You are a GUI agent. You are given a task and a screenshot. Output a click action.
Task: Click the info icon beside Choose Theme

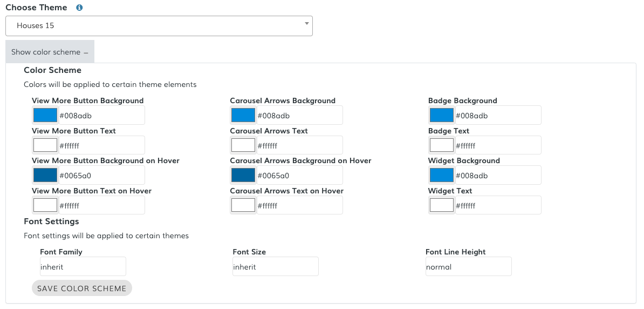tap(80, 8)
